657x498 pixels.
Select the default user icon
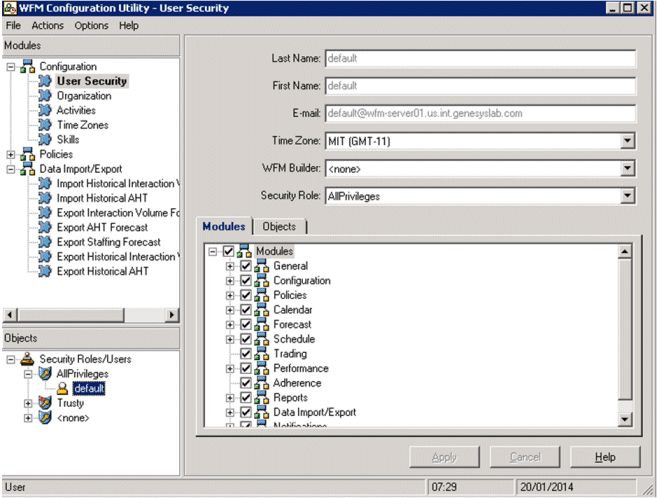tap(62, 388)
